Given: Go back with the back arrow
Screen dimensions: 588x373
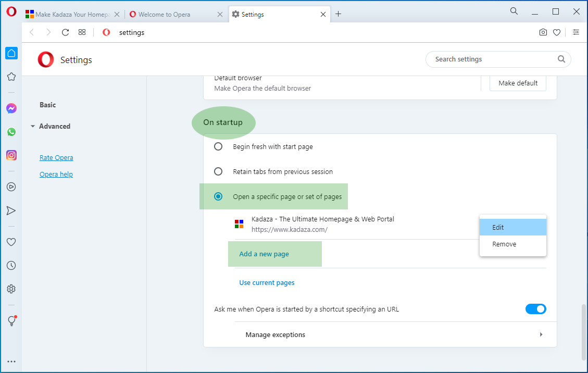Looking at the screenshot, I should point(32,32).
